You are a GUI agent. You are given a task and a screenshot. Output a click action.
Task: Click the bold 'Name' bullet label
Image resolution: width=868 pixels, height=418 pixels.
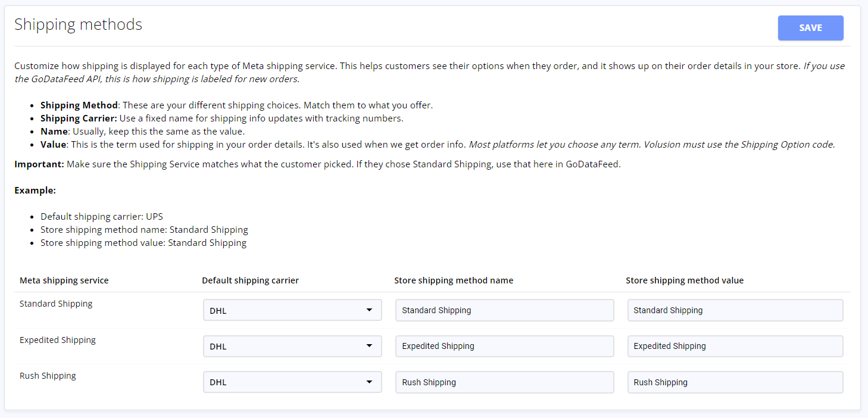(54, 132)
